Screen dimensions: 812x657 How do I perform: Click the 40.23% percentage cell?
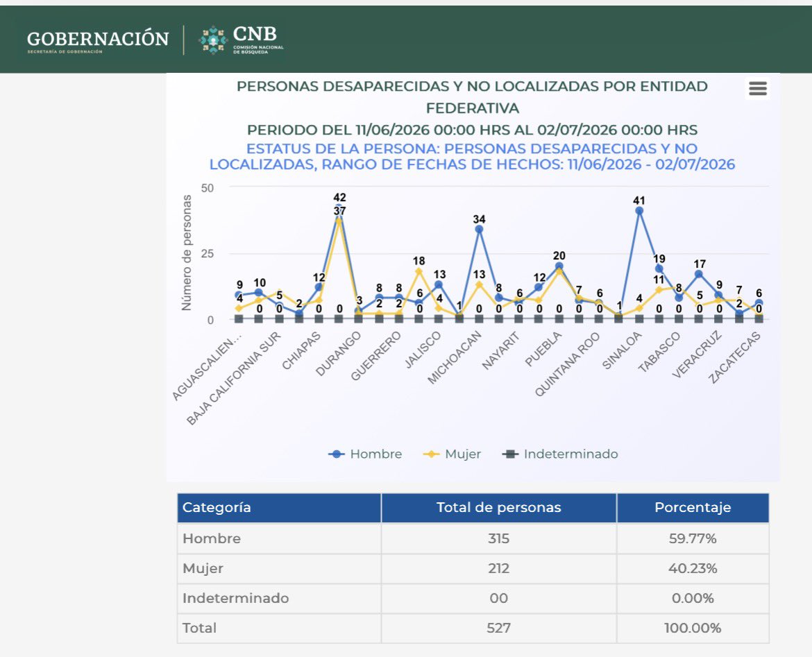(693, 568)
